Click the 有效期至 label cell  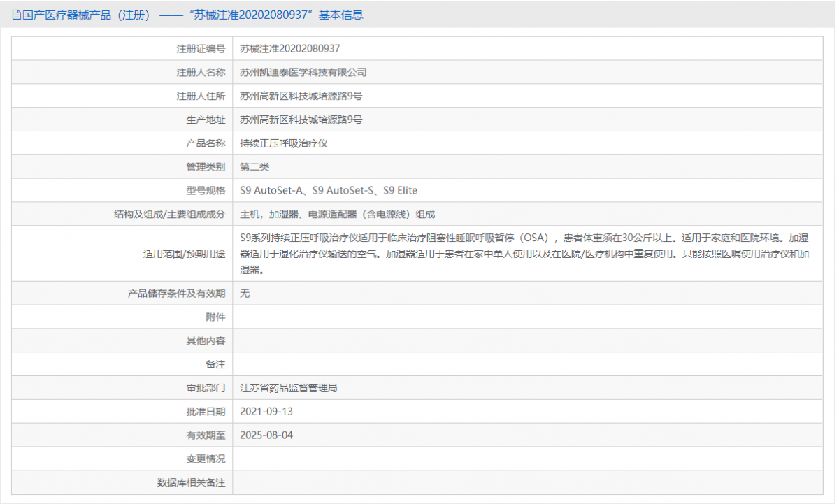pos(122,435)
